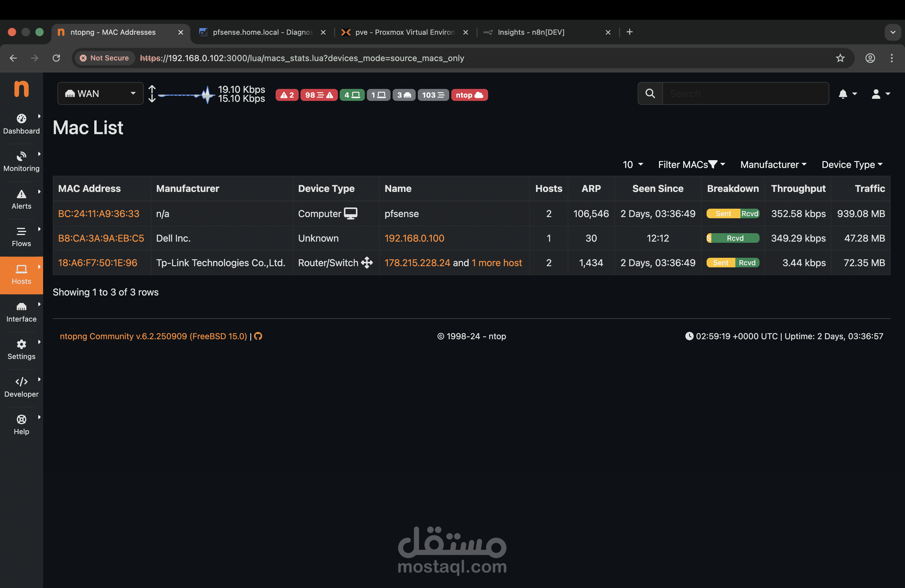Open the Dashboard sidebar icon
Image resolution: width=905 pixels, height=588 pixels.
pos(21,119)
